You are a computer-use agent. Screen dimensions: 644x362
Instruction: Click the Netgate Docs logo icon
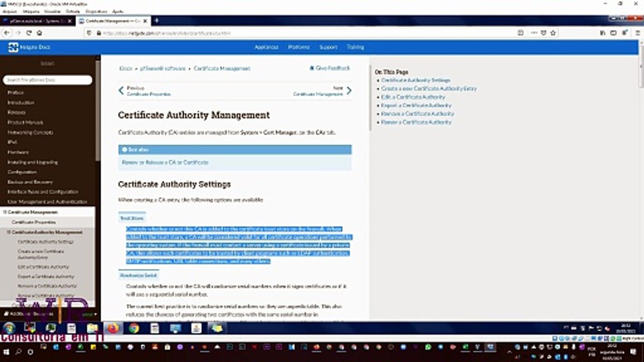tap(14, 47)
